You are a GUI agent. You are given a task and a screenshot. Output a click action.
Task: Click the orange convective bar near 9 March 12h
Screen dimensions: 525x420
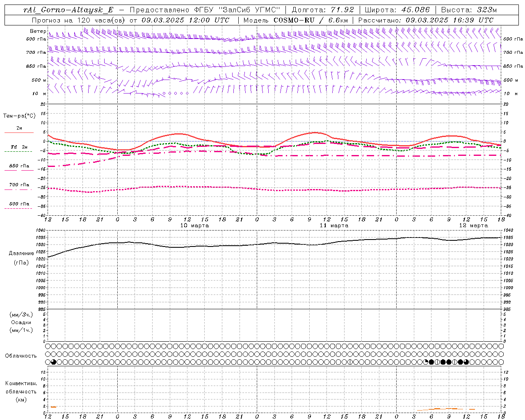pos(53,407)
